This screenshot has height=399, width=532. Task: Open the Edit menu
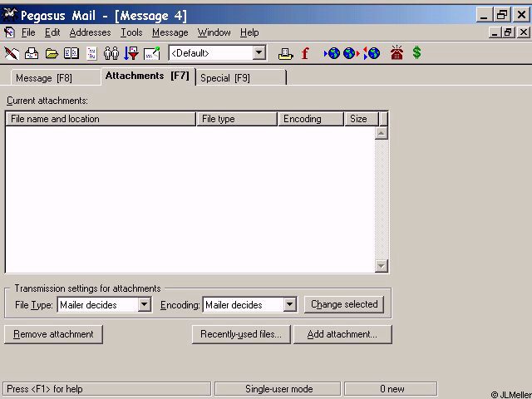[x=52, y=32]
